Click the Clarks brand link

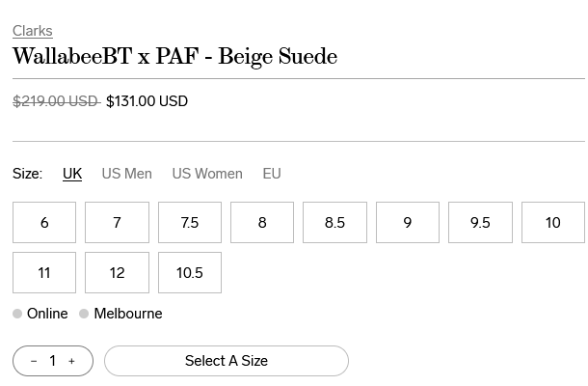coord(32,31)
